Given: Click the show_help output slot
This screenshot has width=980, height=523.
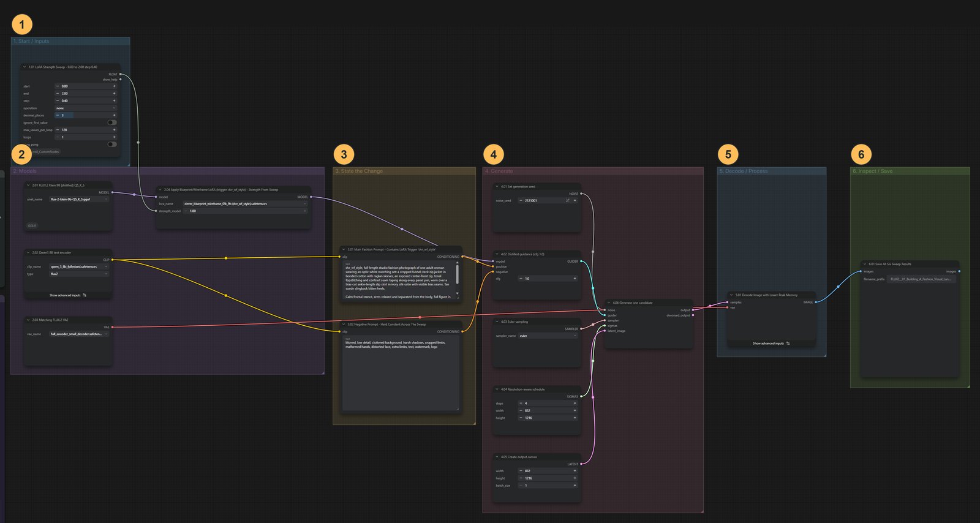Looking at the screenshot, I should pos(121,79).
